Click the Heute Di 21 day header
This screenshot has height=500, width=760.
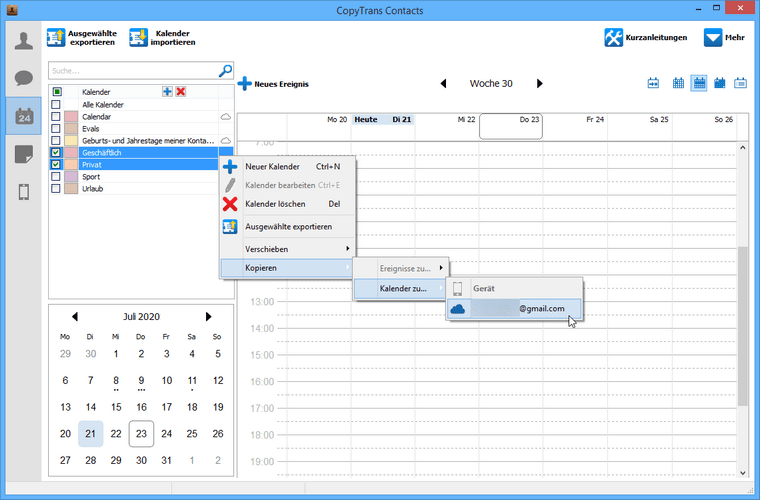click(382, 120)
